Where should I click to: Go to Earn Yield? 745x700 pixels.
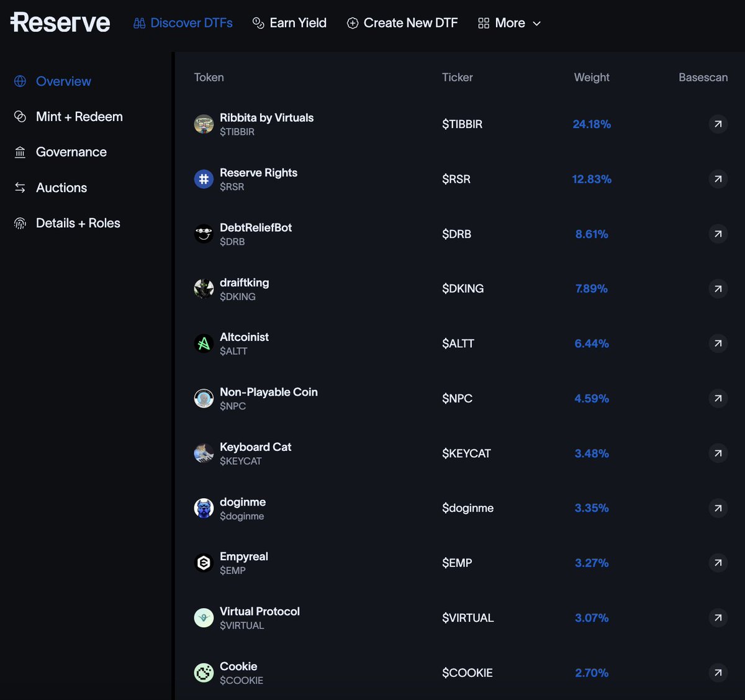tap(289, 23)
